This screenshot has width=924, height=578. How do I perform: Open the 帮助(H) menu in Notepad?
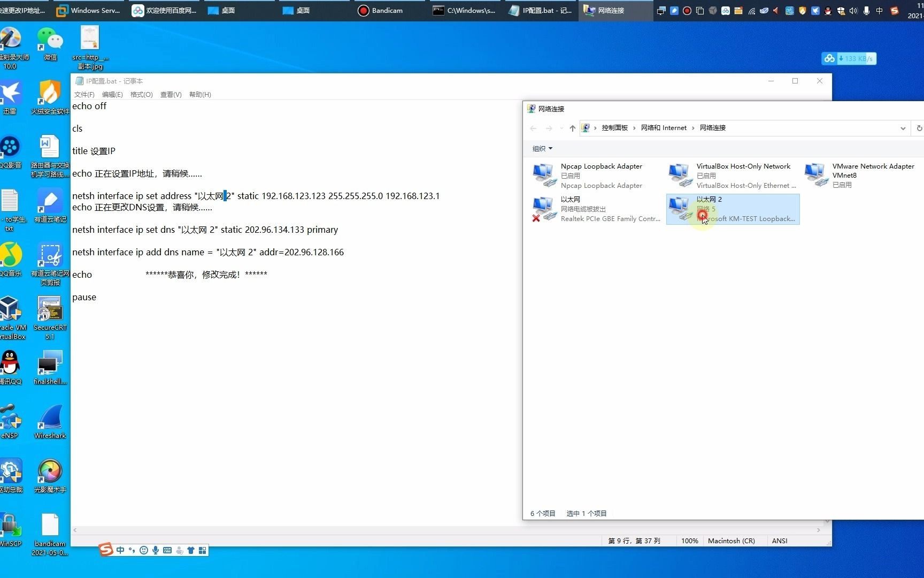(200, 95)
